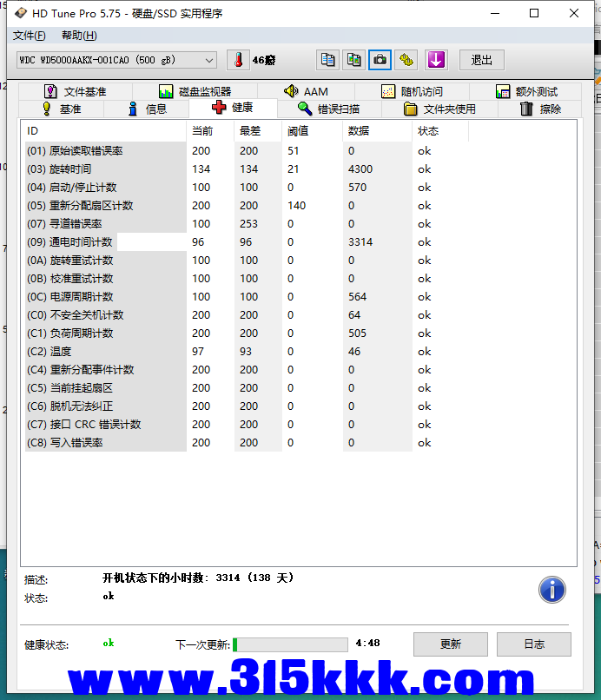Click the purple down-arrow save icon

[x=435, y=60]
